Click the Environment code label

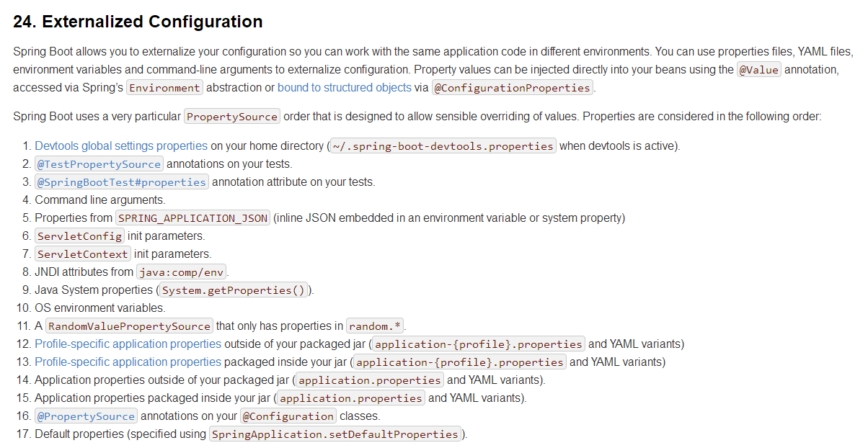click(164, 88)
